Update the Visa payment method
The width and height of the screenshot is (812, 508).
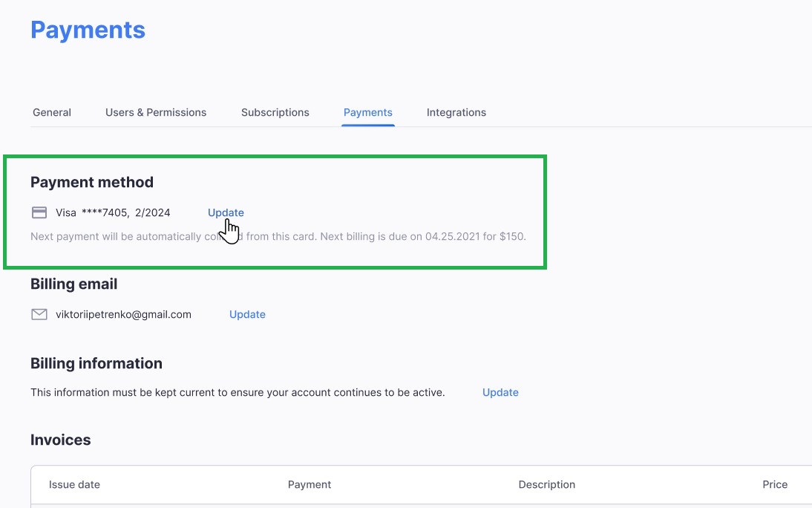click(226, 212)
